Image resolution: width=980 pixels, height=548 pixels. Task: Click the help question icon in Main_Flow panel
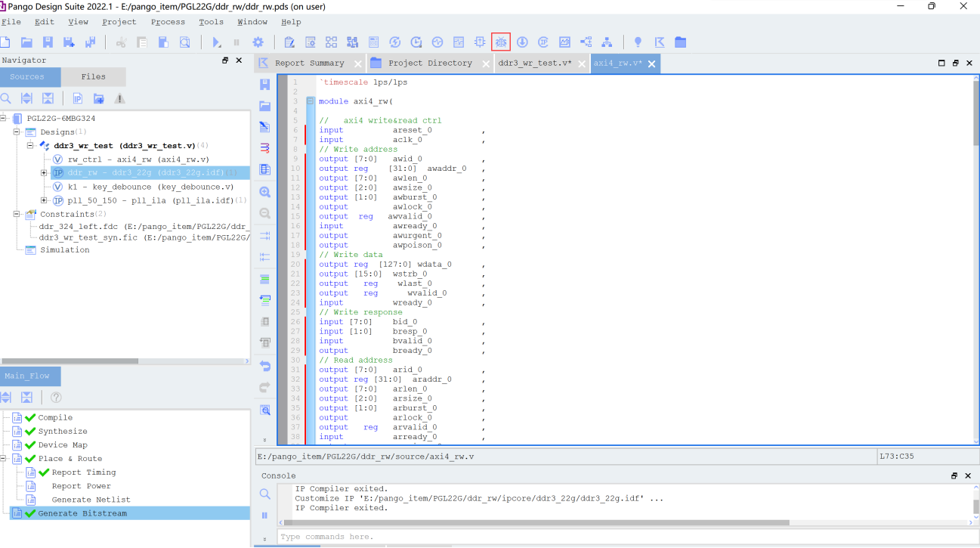click(x=56, y=398)
